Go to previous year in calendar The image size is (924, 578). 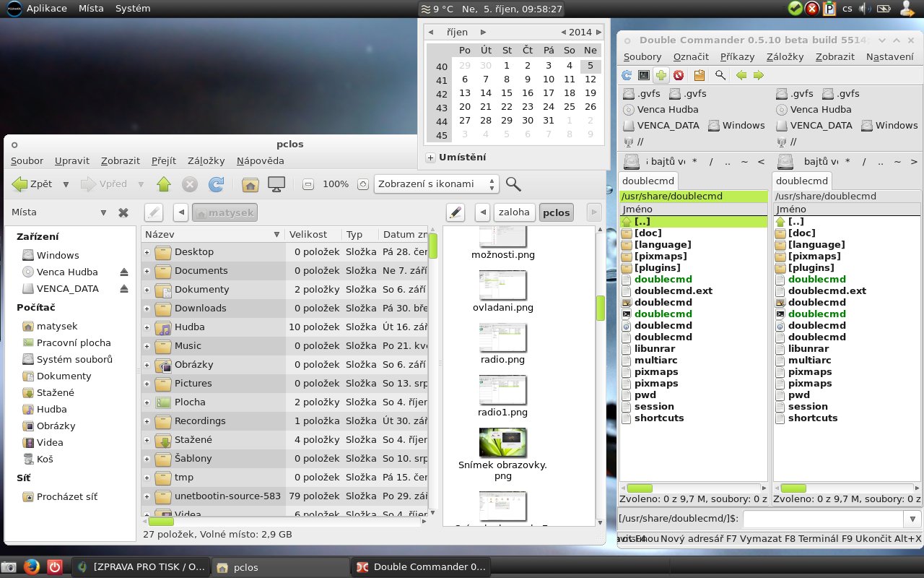[x=564, y=32]
